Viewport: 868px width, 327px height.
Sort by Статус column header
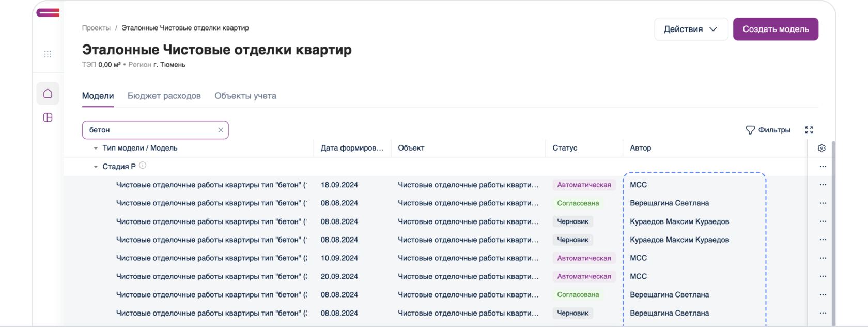(x=584, y=148)
